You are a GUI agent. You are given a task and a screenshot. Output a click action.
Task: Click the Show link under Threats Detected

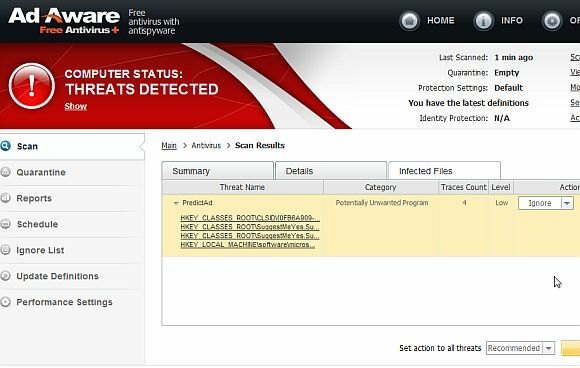(75, 106)
